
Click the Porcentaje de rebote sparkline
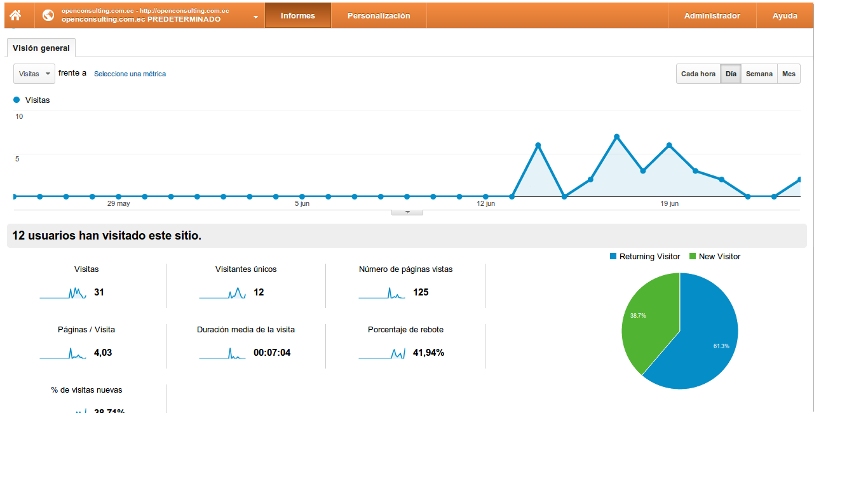pos(382,353)
